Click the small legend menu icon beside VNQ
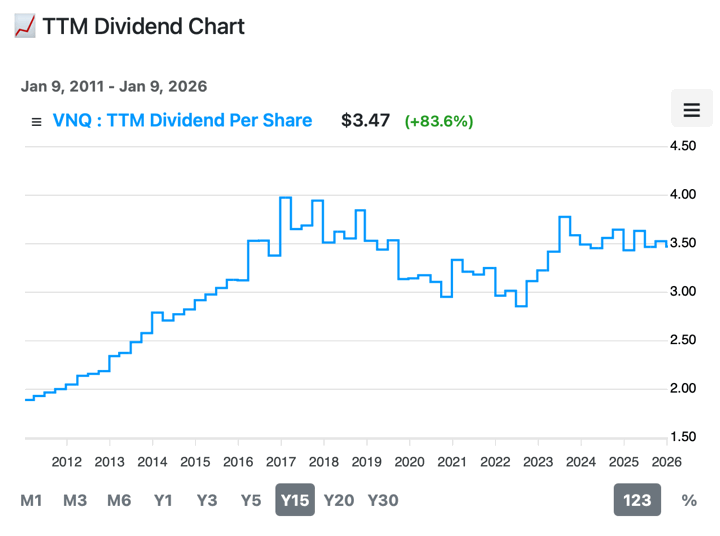720x536 pixels. click(36, 122)
